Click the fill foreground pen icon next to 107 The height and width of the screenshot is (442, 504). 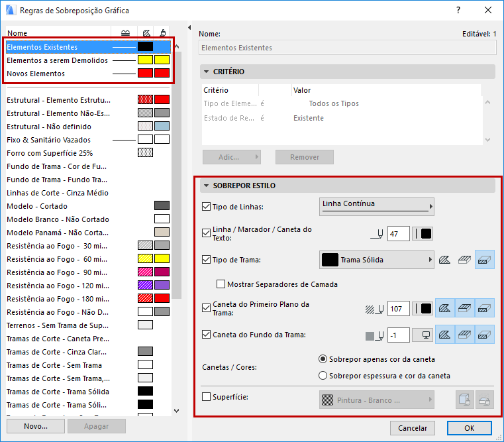[x=374, y=309]
